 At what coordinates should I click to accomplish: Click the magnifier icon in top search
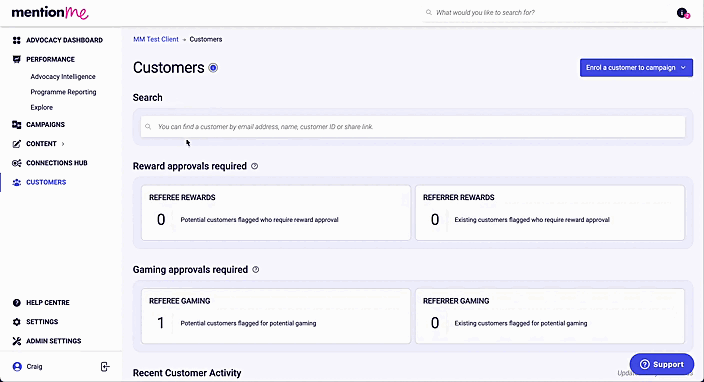tap(429, 13)
